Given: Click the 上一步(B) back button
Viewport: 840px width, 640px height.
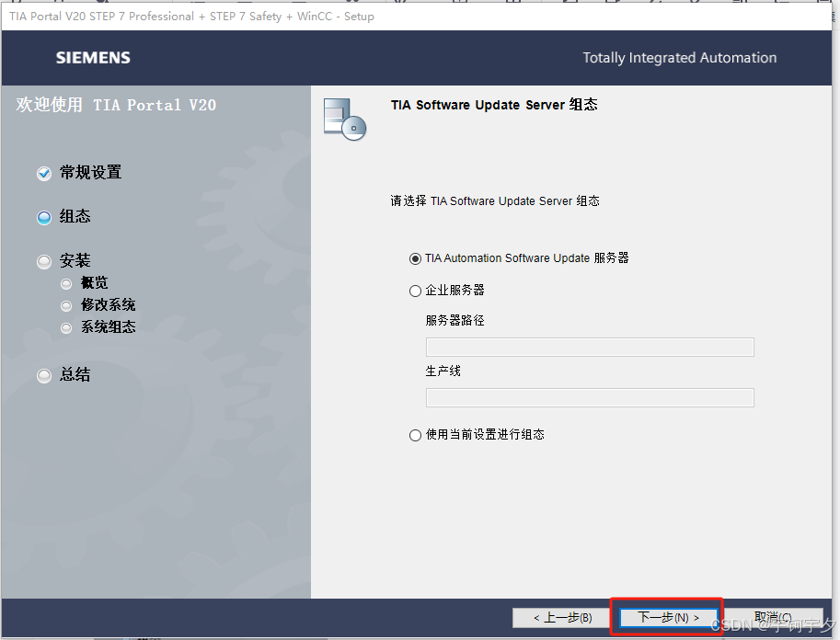Looking at the screenshot, I should [x=562, y=618].
